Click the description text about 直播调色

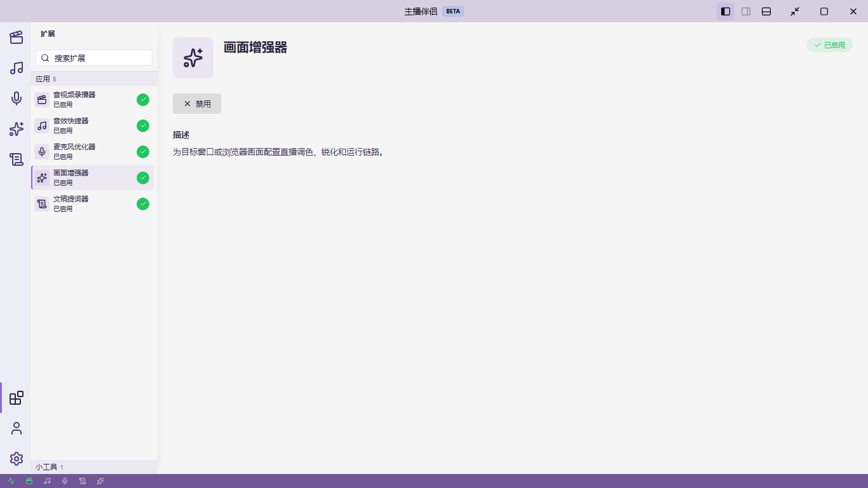[279, 152]
